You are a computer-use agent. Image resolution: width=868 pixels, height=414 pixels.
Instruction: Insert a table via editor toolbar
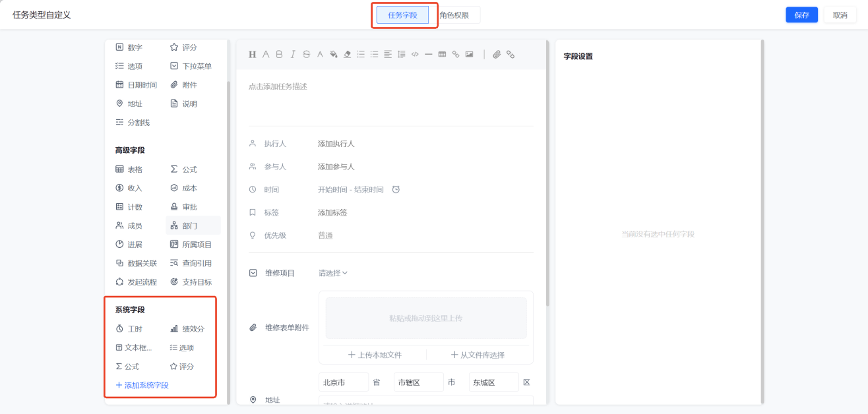pyautogui.click(x=442, y=55)
